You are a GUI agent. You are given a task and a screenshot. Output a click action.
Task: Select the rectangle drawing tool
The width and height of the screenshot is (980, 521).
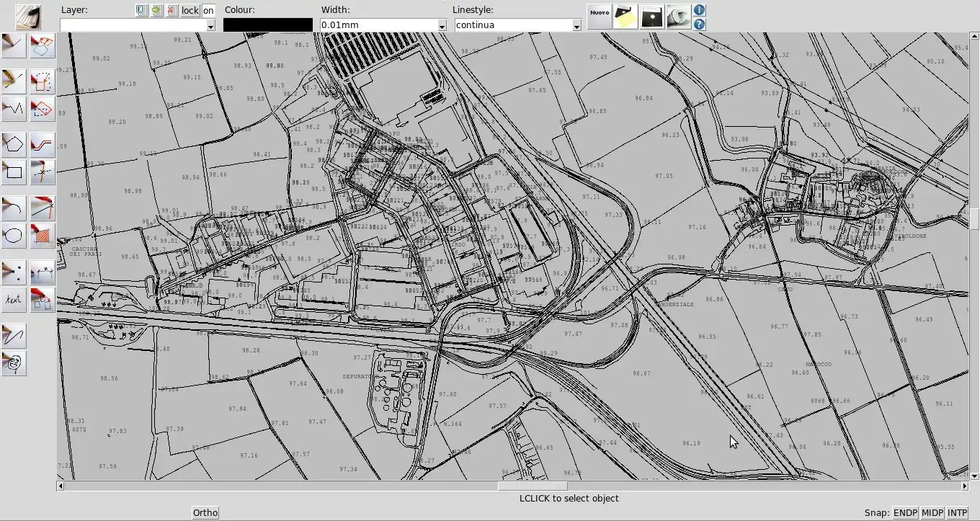(x=14, y=172)
